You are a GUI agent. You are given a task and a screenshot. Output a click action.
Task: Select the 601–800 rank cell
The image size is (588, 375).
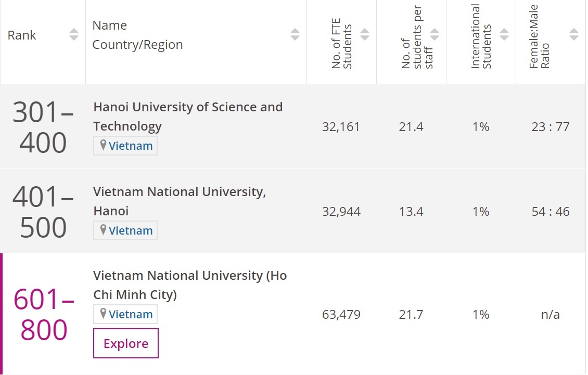[x=44, y=315]
